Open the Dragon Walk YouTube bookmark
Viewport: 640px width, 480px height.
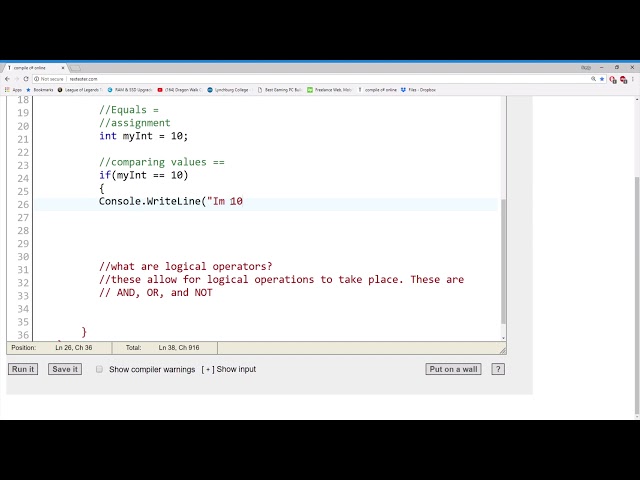tap(180, 90)
